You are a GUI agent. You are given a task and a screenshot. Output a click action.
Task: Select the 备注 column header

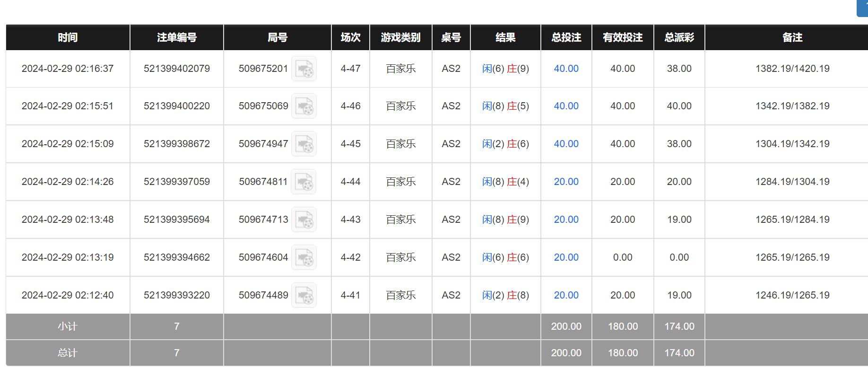pos(792,37)
